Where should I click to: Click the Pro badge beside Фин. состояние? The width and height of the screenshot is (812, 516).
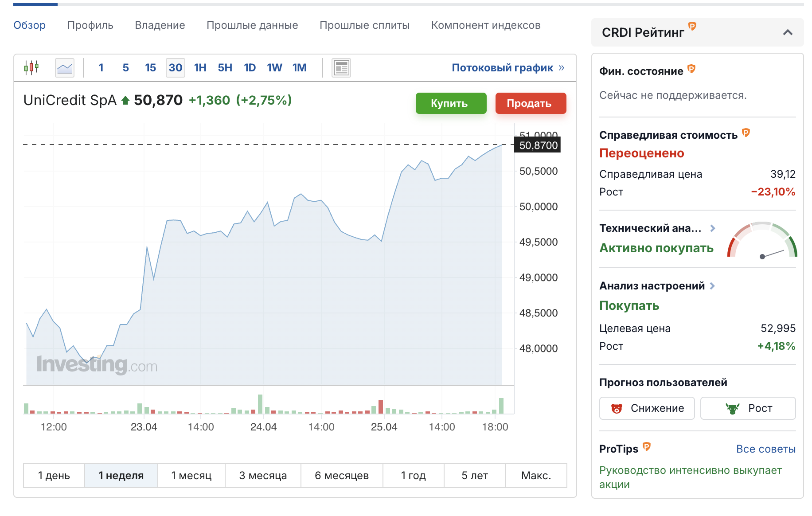691,69
